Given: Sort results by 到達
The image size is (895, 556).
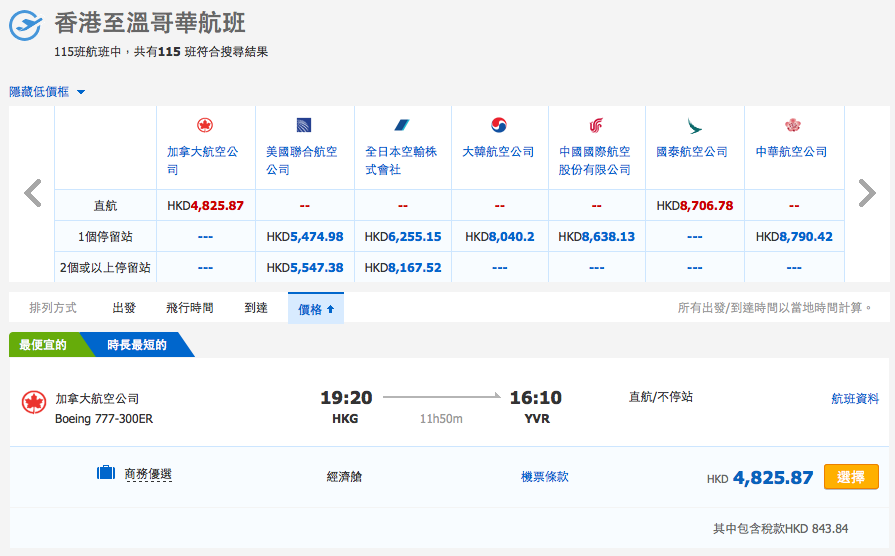Looking at the screenshot, I should coord(256,308).
